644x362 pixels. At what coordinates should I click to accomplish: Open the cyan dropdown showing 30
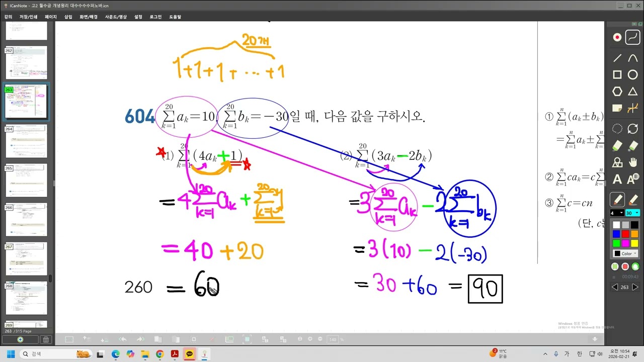pyautogui.click(x=633, y=213)
